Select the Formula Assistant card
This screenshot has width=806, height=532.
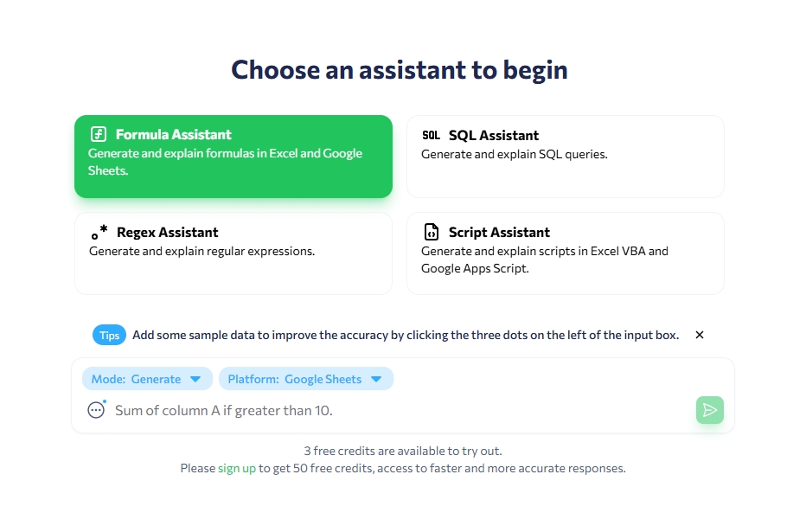tap(233, 157)
